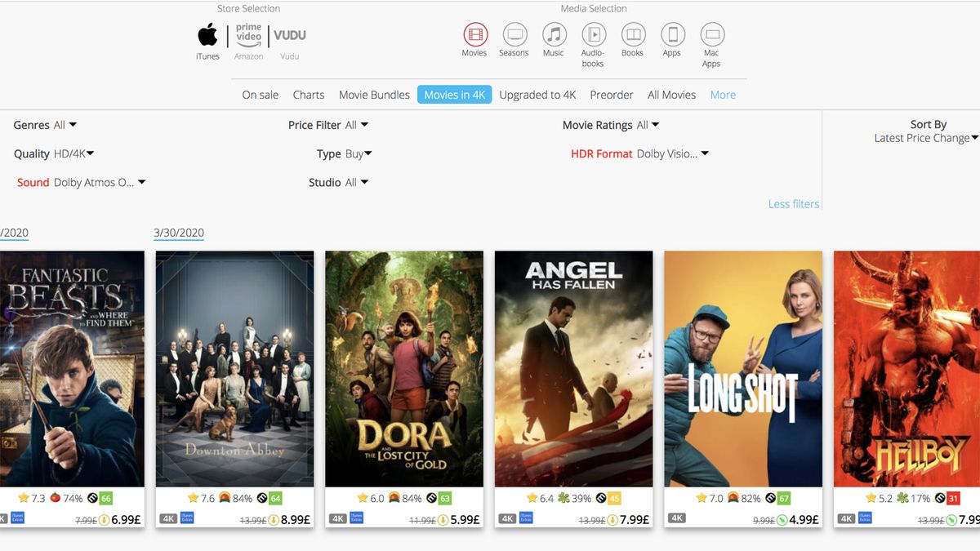Image resolution: width=980 pixels, height=551 pixels.
Task: Switch to the Charts tab
Action: pos(309,95)
